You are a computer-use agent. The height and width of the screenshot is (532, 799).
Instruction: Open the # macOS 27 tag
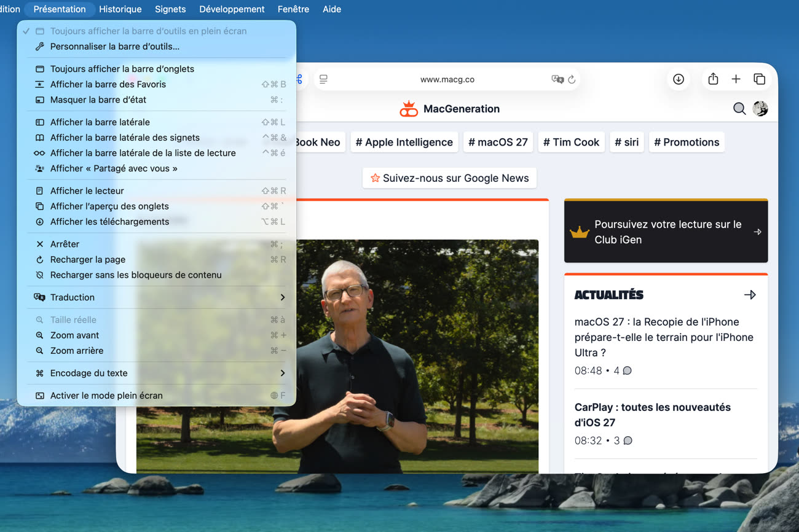point(498,142)
